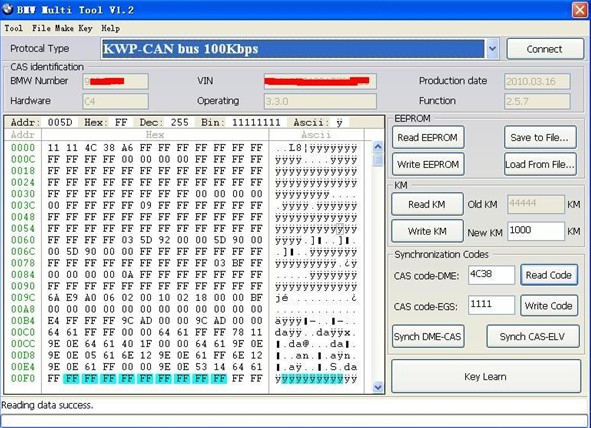Click the Key Learn button
The height and width of the screenshot is (428, 591).
pyautogui.click(x=485, y=376)
